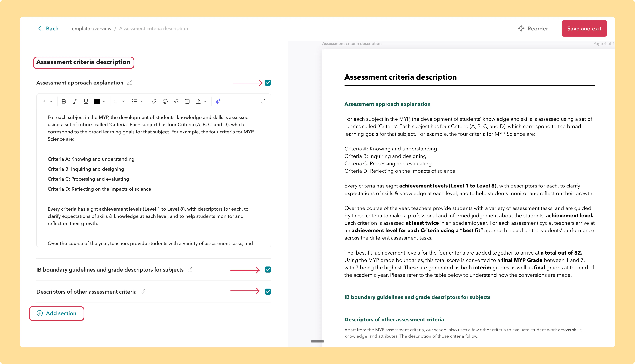
Task: Open the upload options dropdown arrow
Action: [205, 102]
